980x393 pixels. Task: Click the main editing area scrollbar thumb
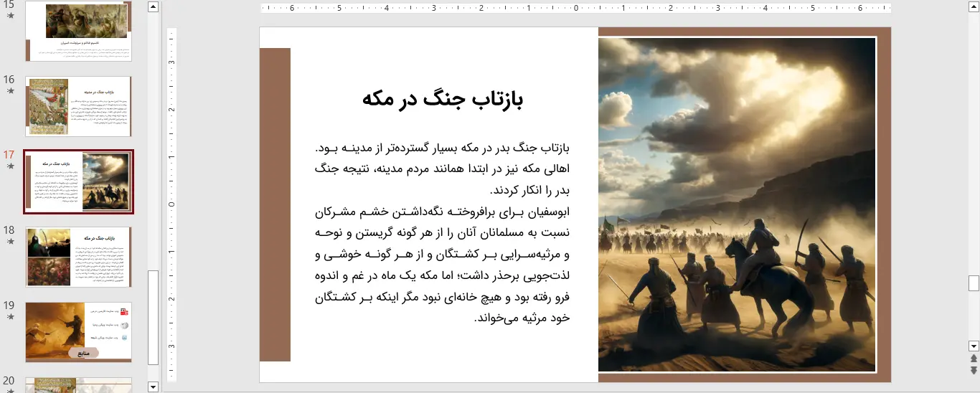[x=974, y=283]
